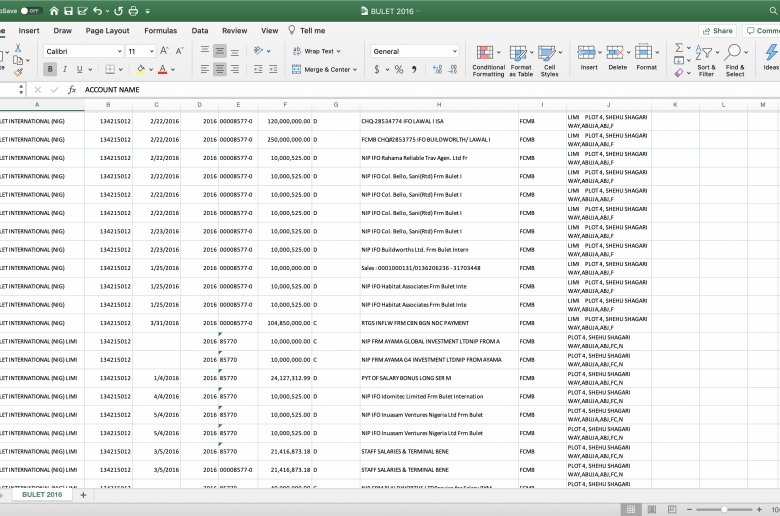Toggle middle vertical alignment
The height and width of the screenshot is (516, 780).
coord(219,51)
